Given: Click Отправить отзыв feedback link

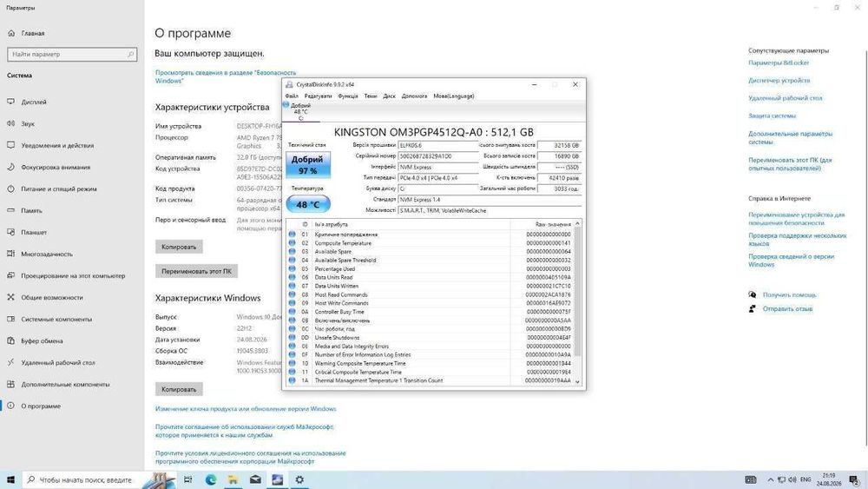Looking at the screenshot, I should (x=787, y=309).
